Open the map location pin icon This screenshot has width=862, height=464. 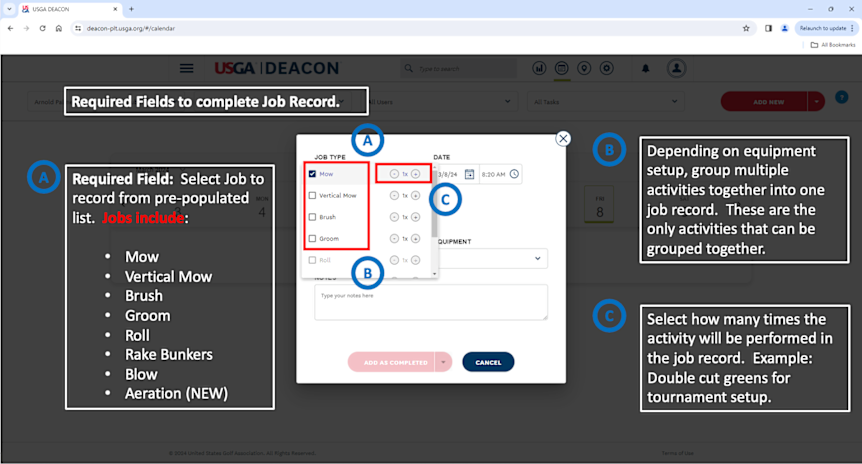click(x=584, y=68)
